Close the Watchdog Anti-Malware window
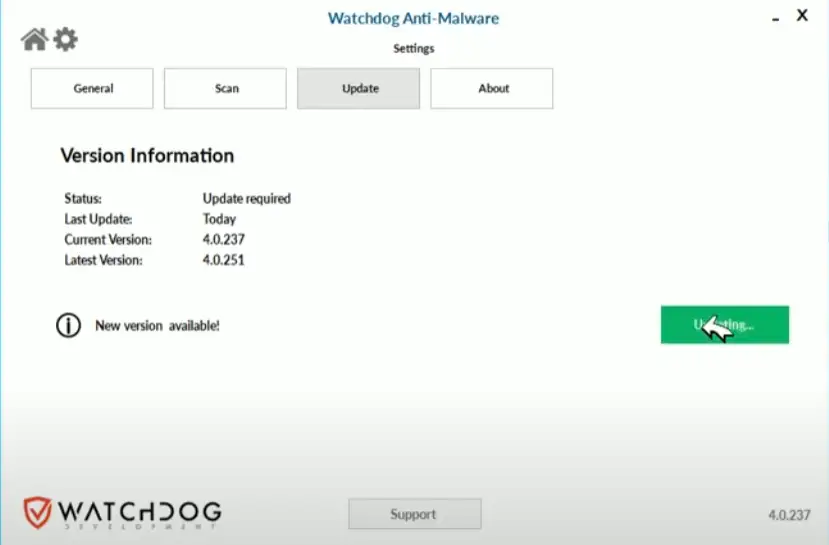 [x=801, y=15]
